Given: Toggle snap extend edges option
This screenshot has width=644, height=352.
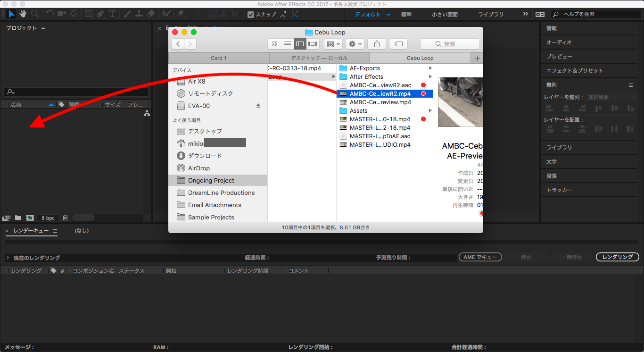Looking at the screenshot, I should [283, 14].
